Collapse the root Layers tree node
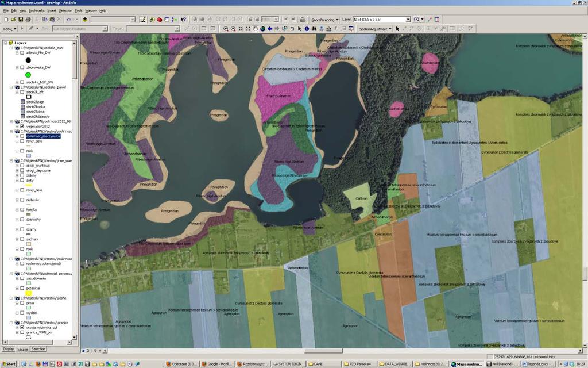 coord(5,43)
